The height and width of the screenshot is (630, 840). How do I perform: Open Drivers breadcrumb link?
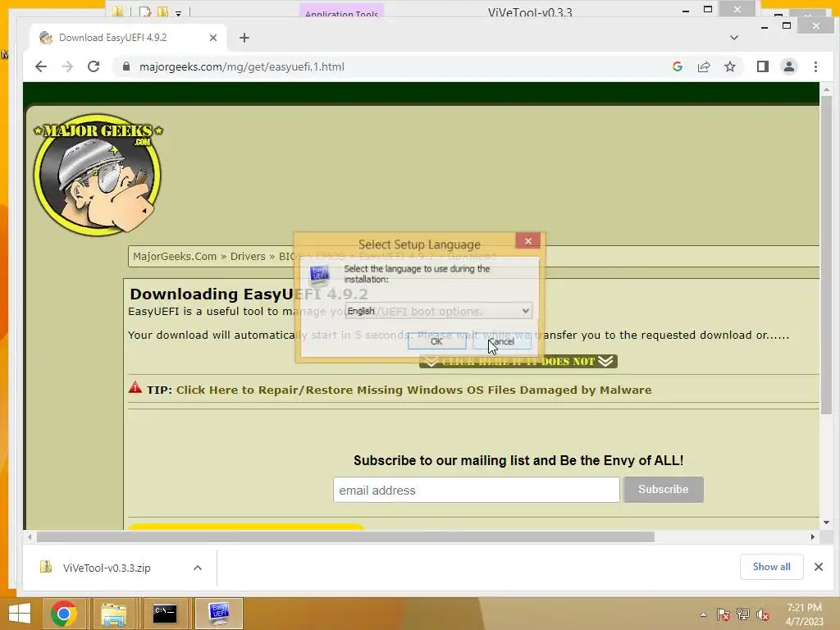(248, 256)
